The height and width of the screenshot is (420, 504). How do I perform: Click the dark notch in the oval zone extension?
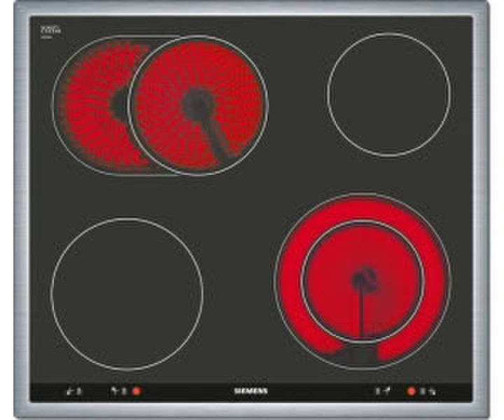[x=119, y=105]
